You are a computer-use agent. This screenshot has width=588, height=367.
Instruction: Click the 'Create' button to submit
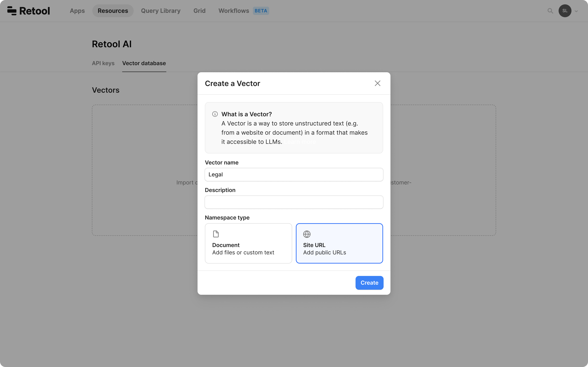click(x=370, y=282)
